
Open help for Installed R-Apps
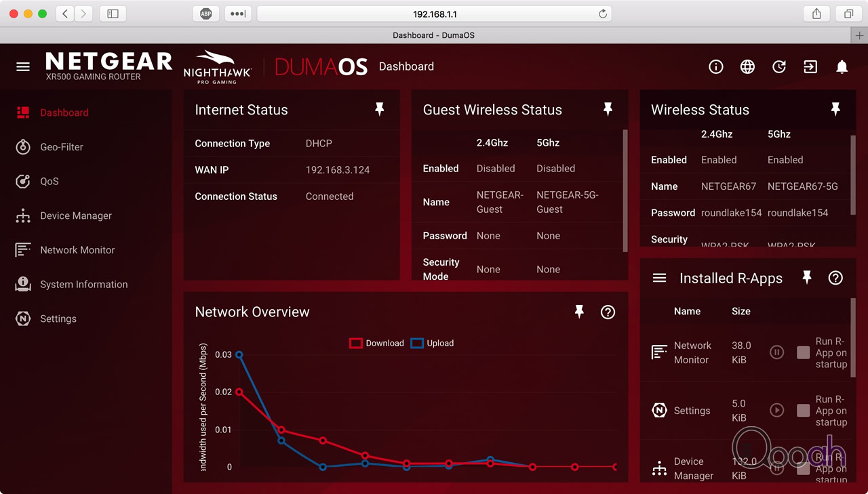tap(835, 278)
